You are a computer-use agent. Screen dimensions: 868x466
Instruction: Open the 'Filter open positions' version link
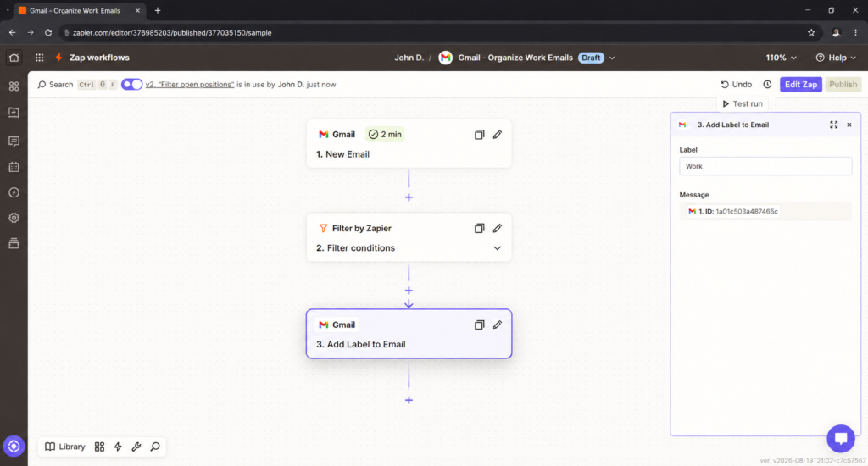189,84
